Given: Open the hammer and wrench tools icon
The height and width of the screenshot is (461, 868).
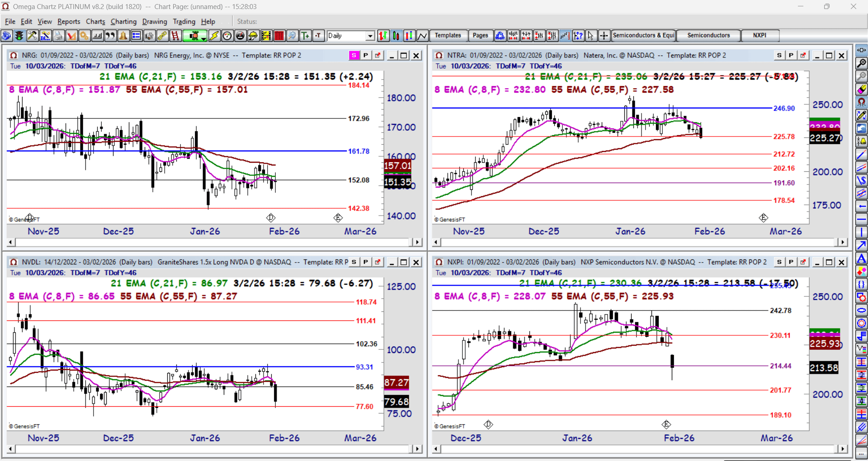Looking at the screenshot, I should click(x=32, y=36).
